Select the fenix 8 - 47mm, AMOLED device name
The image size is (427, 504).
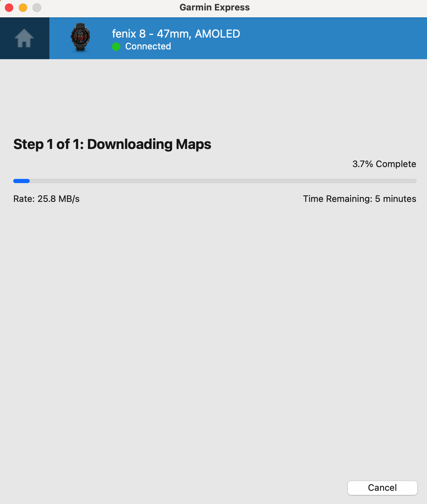(176, 34)
